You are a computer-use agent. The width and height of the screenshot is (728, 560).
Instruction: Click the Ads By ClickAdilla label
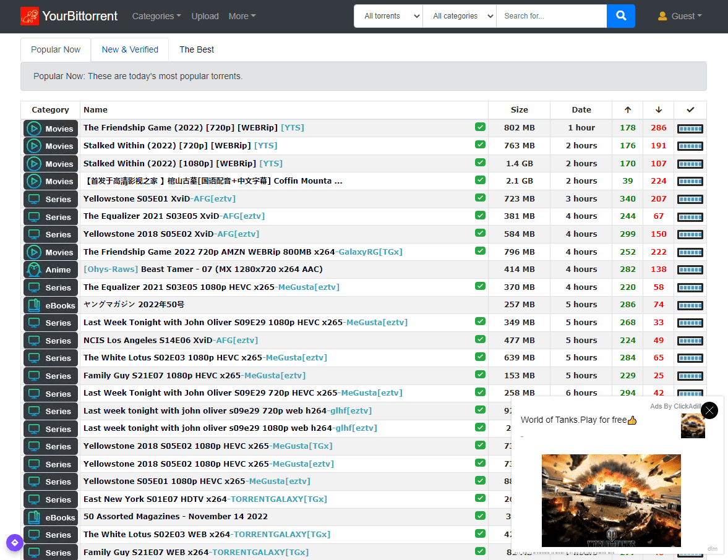(x=675, y=407)
